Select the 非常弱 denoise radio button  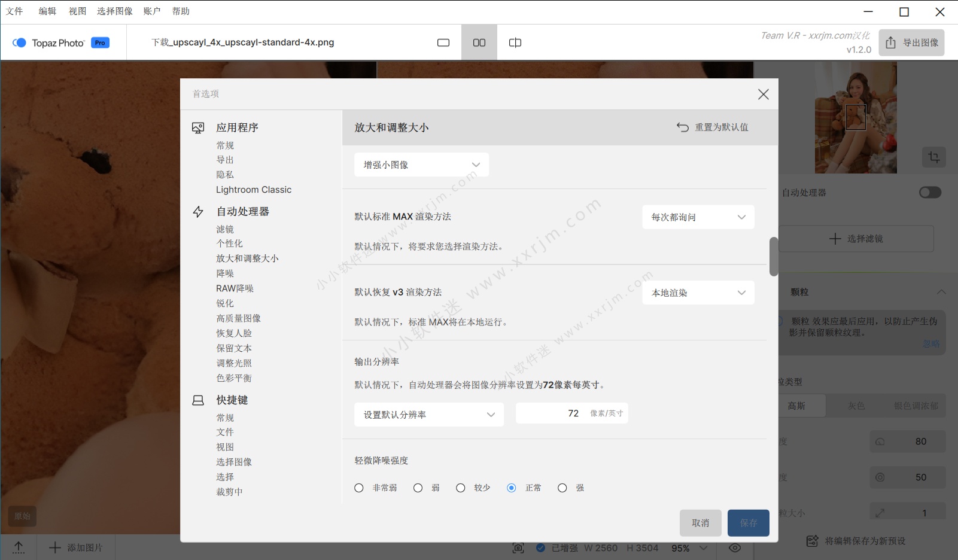(359, 488)
